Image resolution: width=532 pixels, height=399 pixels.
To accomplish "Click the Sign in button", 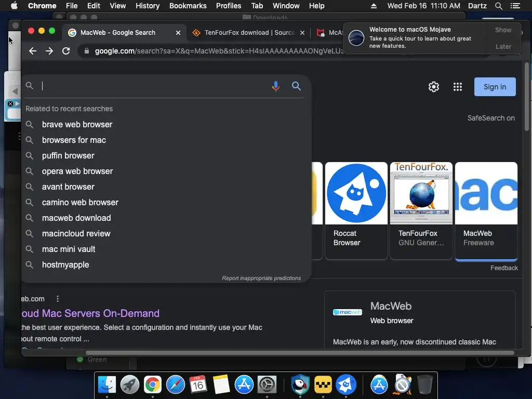I will tap(495, 87).
